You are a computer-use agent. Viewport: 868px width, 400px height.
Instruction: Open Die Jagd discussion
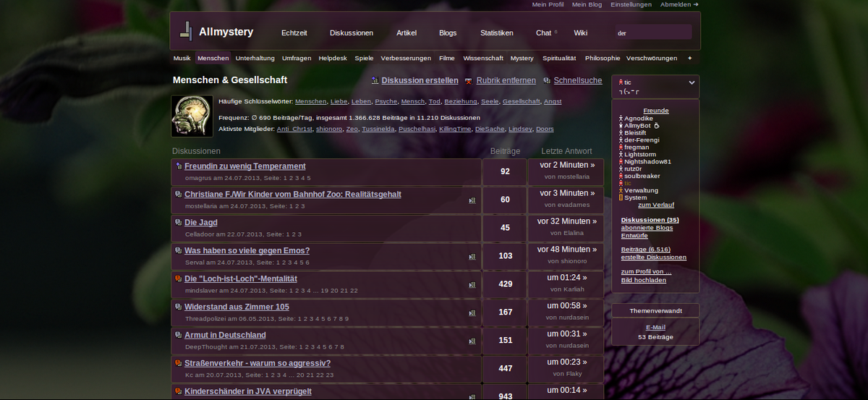(x=201, y=223)
